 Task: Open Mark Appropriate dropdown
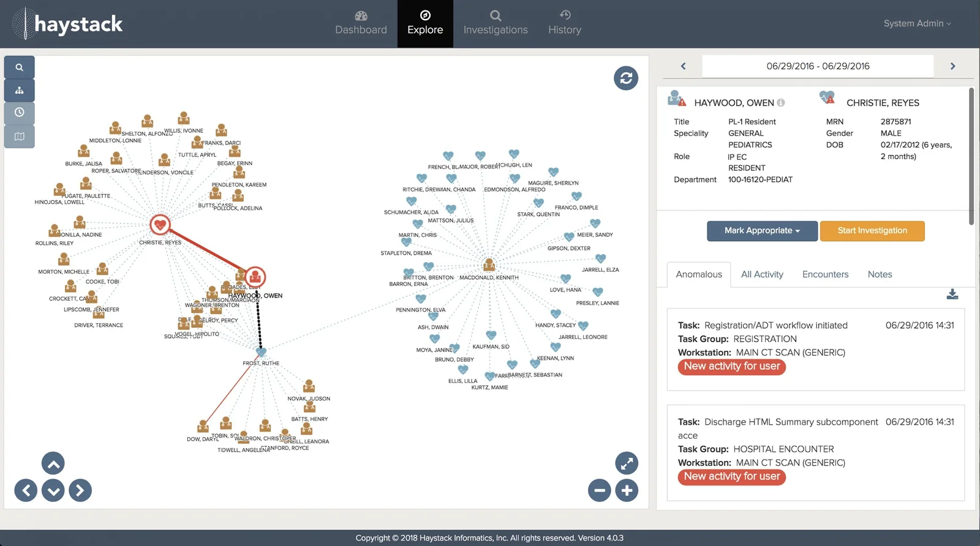[762, 231]
